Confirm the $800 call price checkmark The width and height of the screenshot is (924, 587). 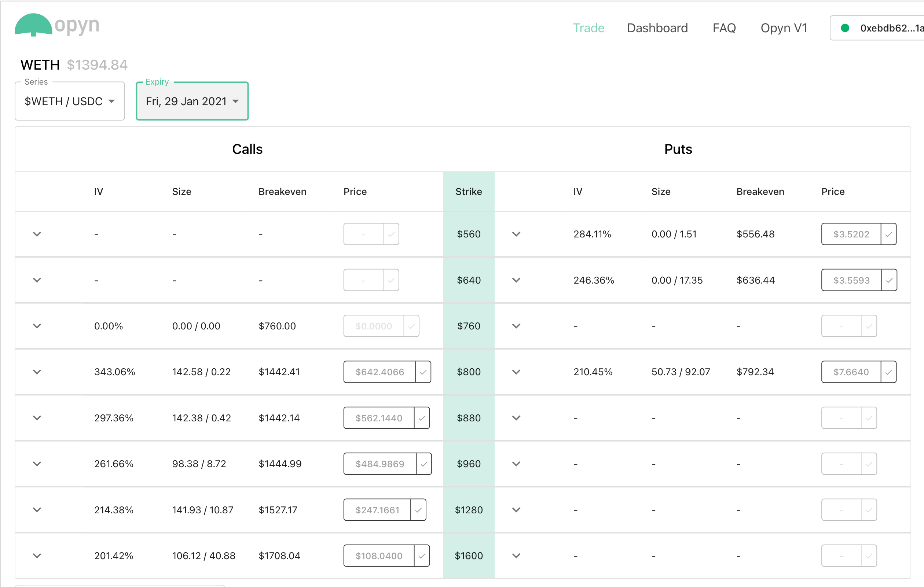click(423, 372)
